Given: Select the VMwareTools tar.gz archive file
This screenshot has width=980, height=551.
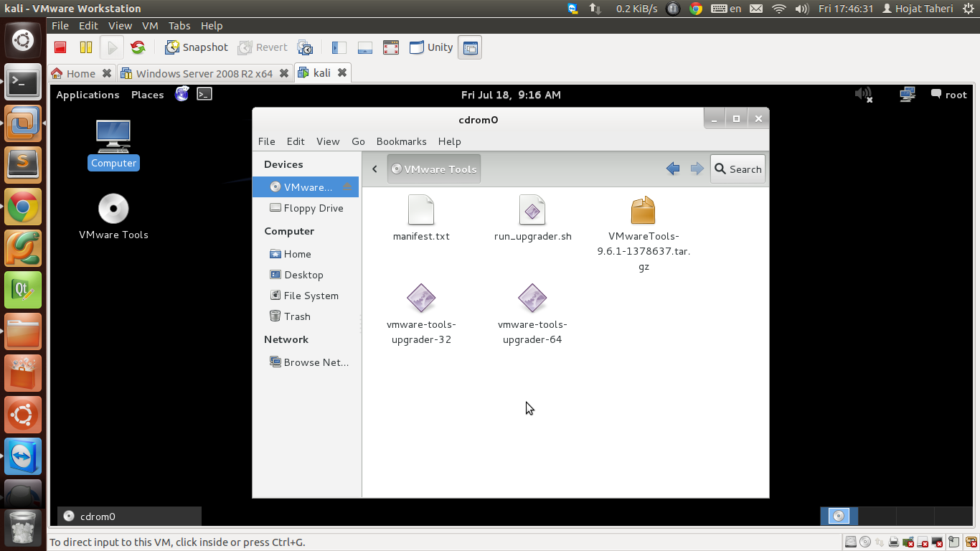Looking at the screenshot, I should (x=644, y=211).
